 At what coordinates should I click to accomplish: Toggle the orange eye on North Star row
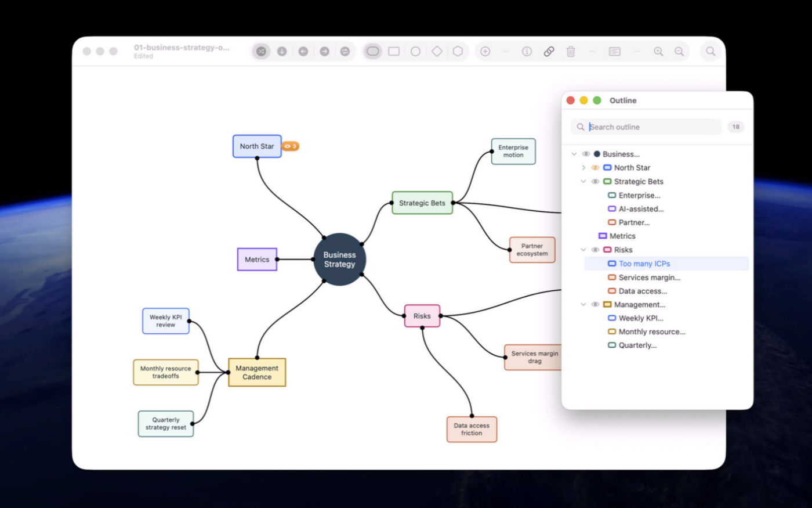click(x=595, y=168)
